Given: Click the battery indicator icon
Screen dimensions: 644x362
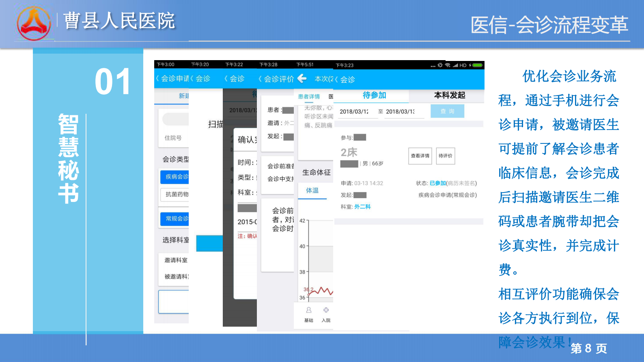Looking at the screenshot, I should click(477, 65).
